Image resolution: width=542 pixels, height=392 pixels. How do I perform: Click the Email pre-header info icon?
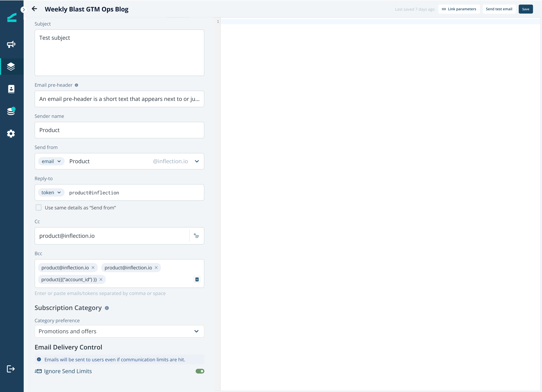point(76,85)
